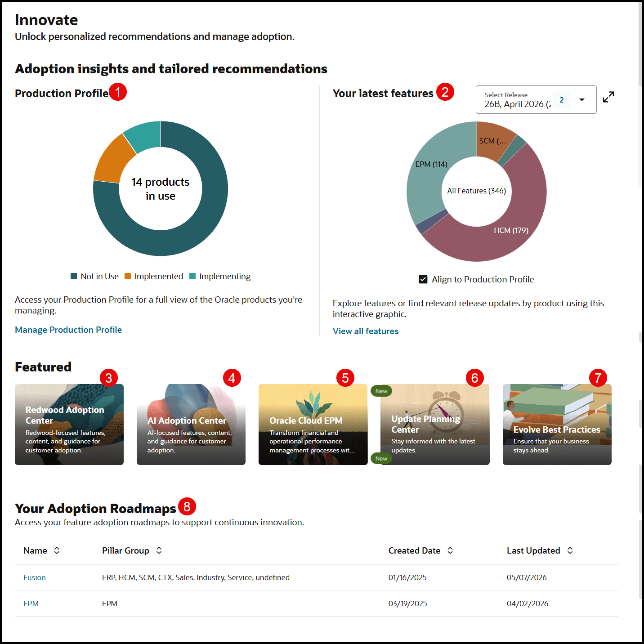The height and width of the screenshot is (644, 644).
Task: Click the Last Updated 04/02/2026 cell
Action: [528, 604]
